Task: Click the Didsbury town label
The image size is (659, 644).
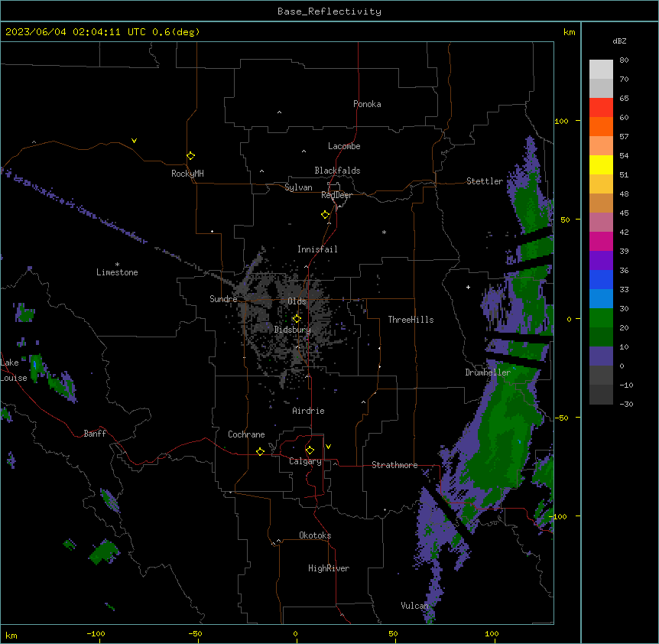Action: click(293, 330)
